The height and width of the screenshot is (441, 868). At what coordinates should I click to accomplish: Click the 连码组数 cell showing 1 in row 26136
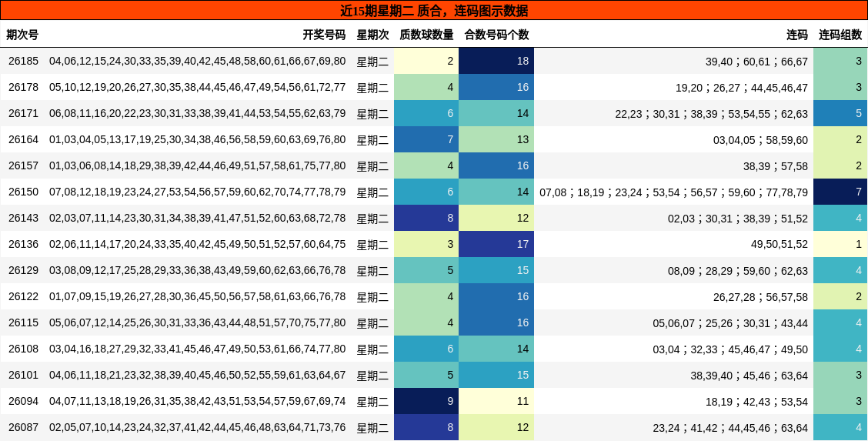tap(840, 244)
